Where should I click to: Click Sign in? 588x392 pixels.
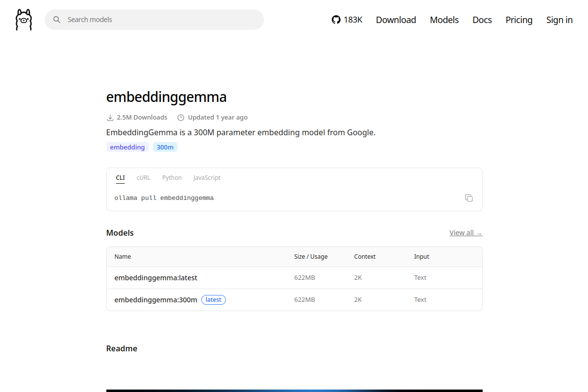point(560,20)
